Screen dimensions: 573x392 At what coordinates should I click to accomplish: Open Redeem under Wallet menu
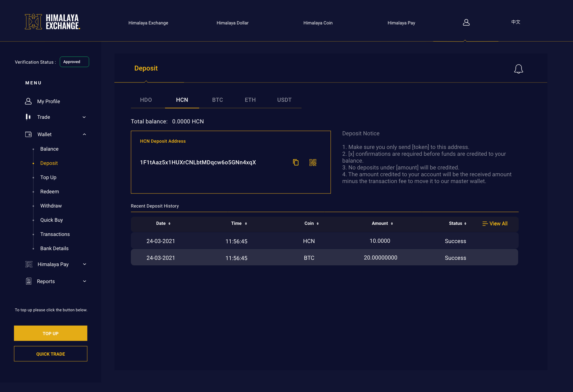click(x=50, y=192)
